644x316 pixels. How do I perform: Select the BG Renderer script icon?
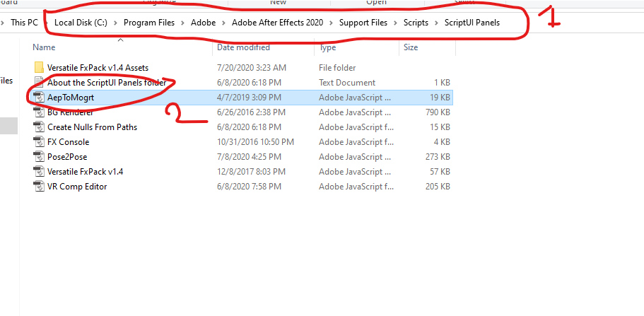coord(39,112)
